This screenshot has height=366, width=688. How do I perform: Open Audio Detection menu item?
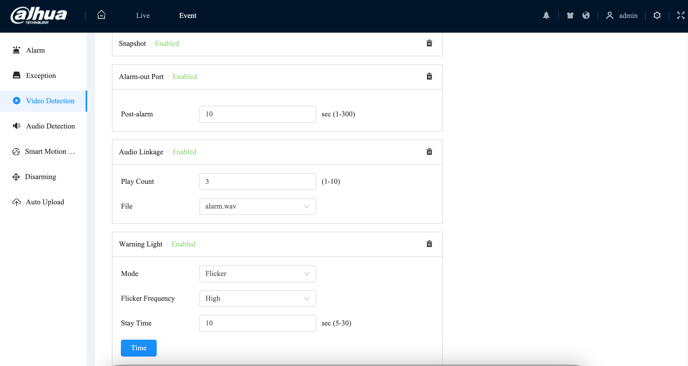click(x=43, y=126)
